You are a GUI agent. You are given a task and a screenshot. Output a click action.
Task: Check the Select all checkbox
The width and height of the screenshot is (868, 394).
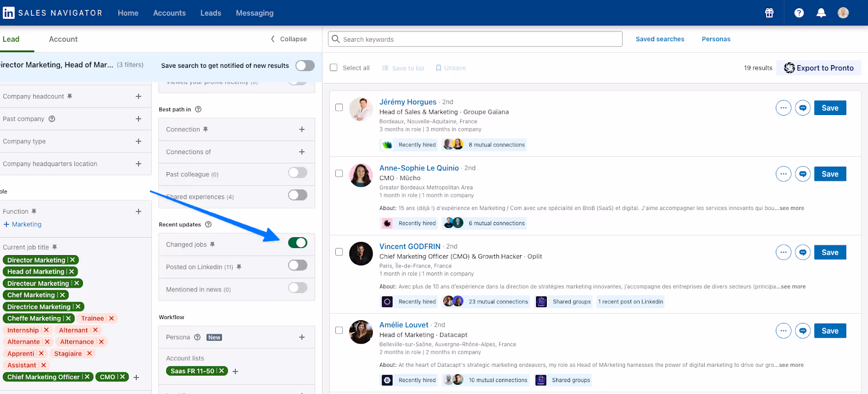[x=334, y=68]
